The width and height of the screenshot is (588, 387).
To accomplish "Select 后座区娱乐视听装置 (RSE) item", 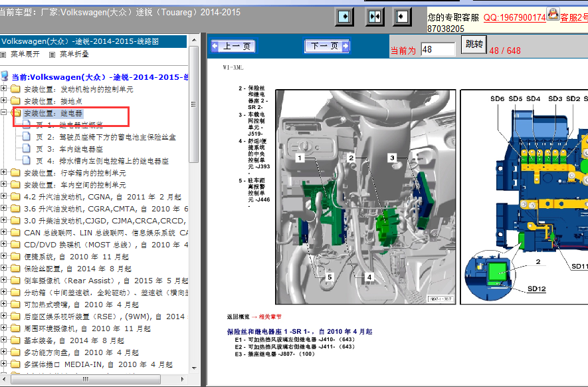I will pos(106,317).
